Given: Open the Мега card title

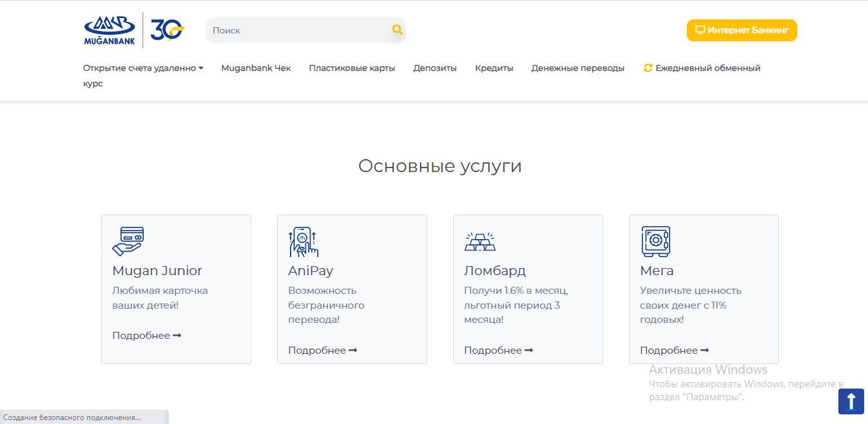Looking at the screenshot, I should pos(657,271).
